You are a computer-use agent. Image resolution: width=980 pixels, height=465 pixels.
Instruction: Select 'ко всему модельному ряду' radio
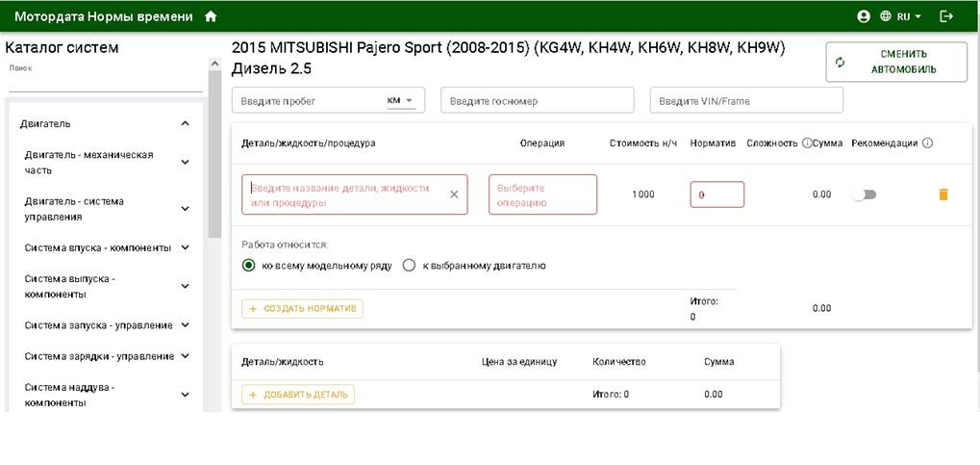coord(249,266)
